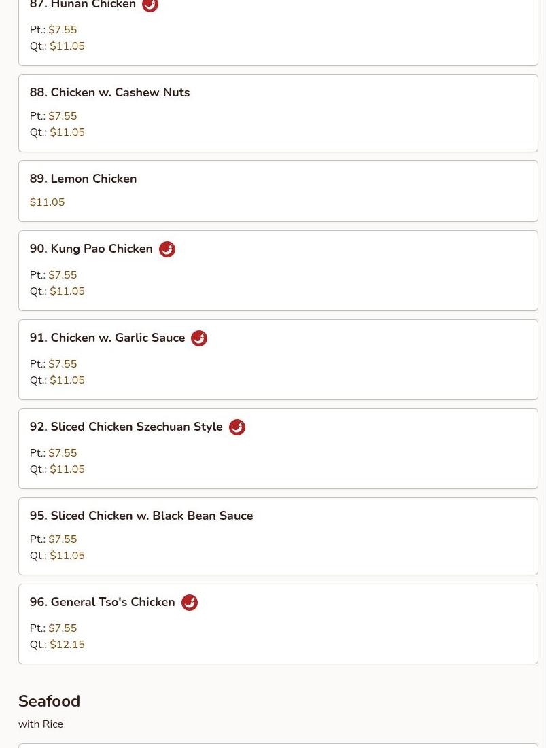This screenshot has width=560, height=748.
Task: Click the spicy icon next to Hunan Chicken
Action: 150,4
